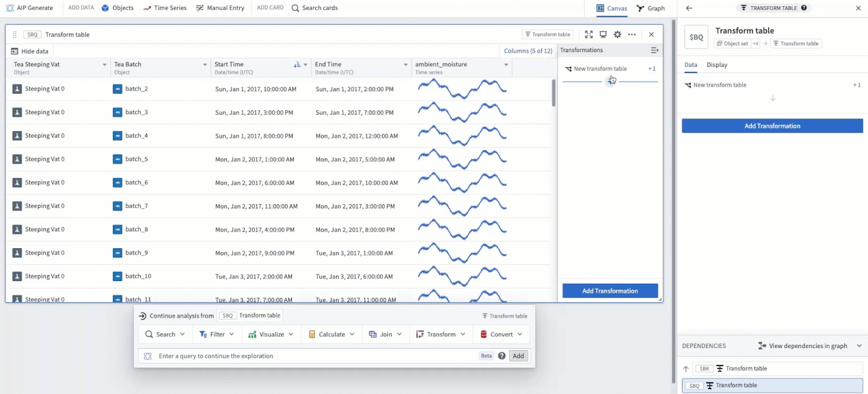Collapse the Transformations panel with its header icon
868x394 pixels.
click(x=654, y=50)
